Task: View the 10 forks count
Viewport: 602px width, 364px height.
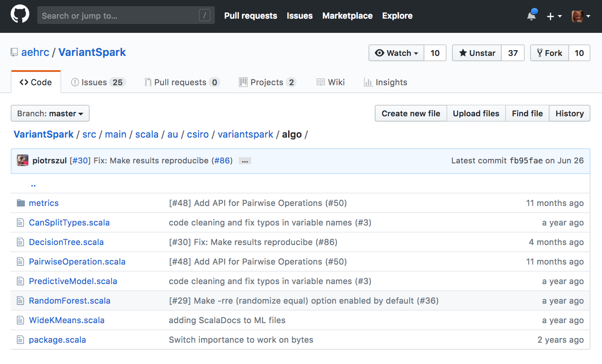Action: [x=579, y=53]
